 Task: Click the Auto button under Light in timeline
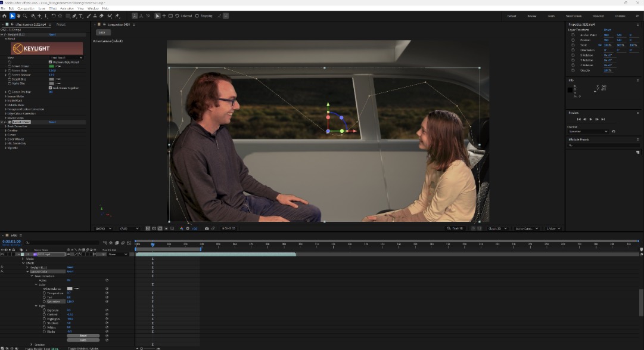pyautogui.click(x=83, y=340)
